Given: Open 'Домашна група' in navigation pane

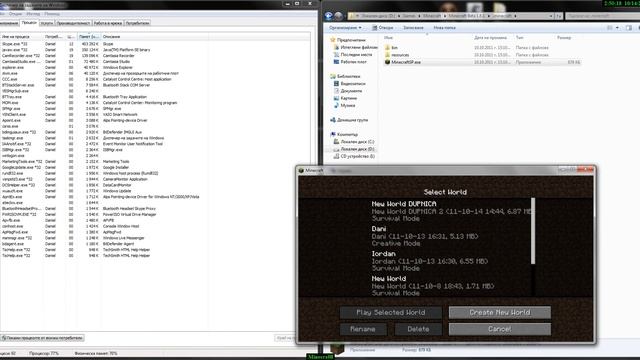Looking at the screenshot, I should coord(349,120).
